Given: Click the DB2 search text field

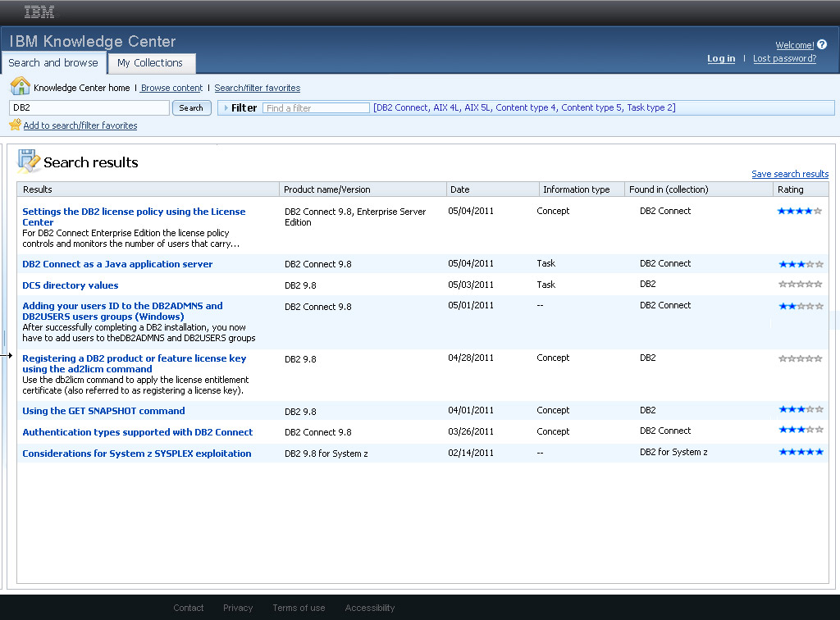Looking at the screenshot, I should (89, 108).
